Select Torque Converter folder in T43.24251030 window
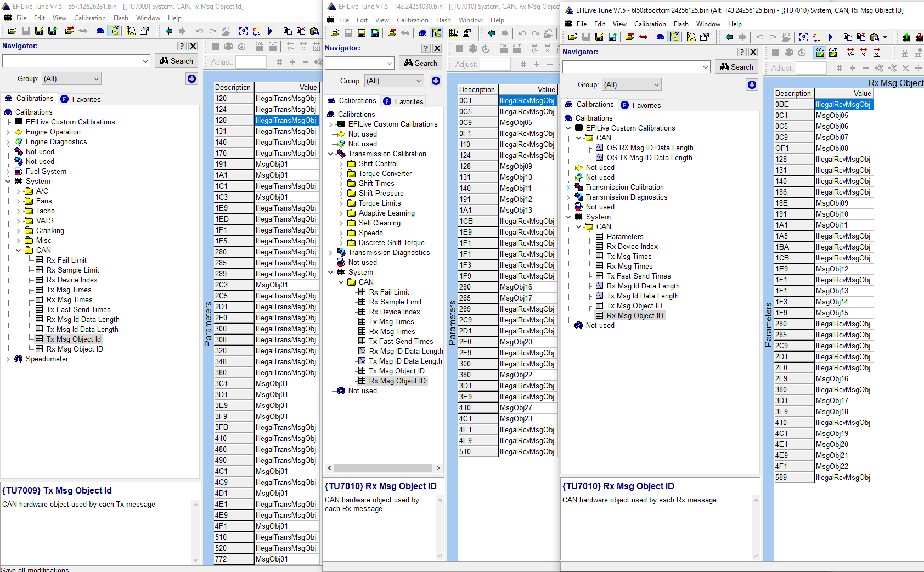924x572 pixels. pos(385,174)
